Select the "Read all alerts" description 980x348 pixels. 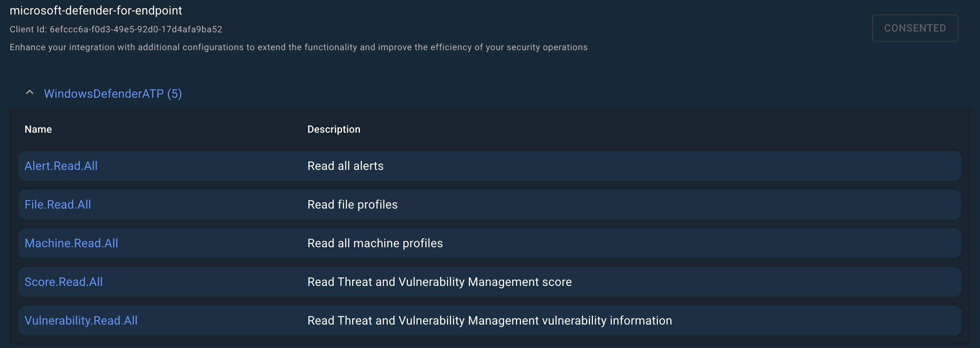345,166
